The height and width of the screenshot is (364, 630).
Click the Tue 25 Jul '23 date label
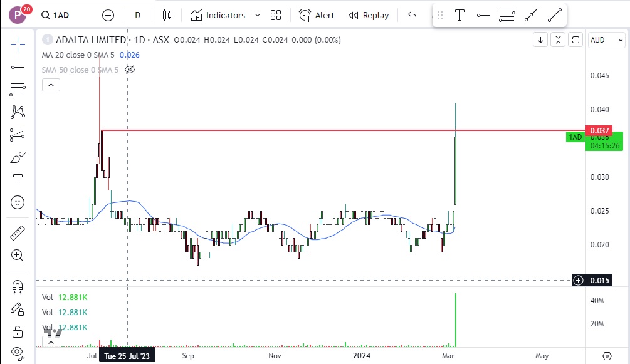click(127, 356)
